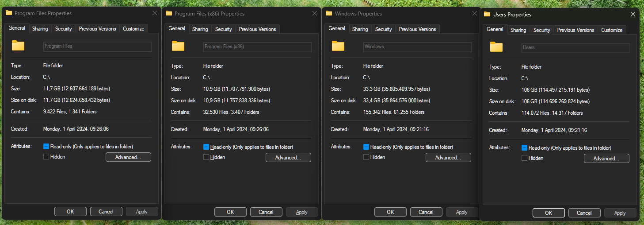This screenshot has height=225, width=644.
Task: Open Security tab in Program Files (x86) Properties
Action: click(223, 29)
